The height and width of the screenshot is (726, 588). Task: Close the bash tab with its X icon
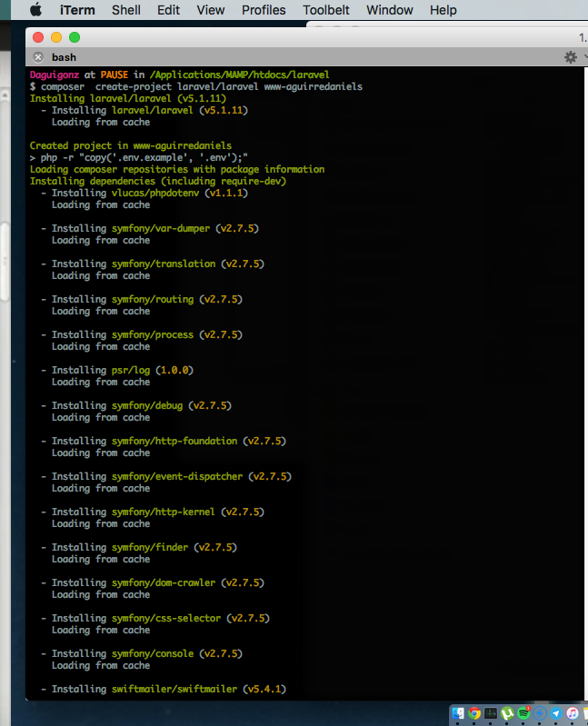click(x=38, y=57)
